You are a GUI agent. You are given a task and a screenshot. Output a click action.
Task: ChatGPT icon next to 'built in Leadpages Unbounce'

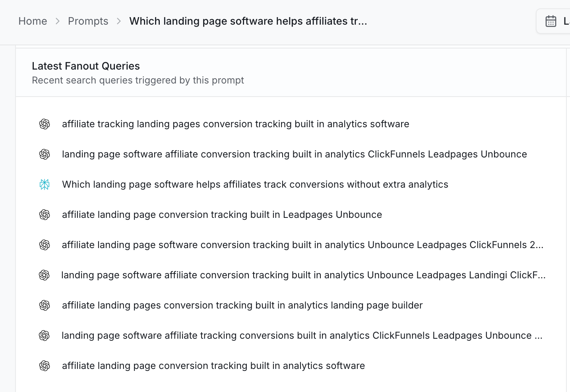[x=45, y=215]
